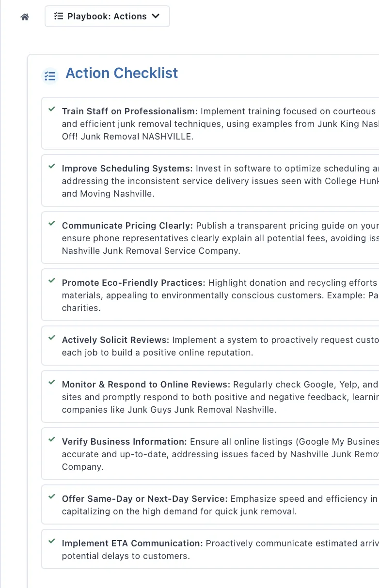Click the home icon
The height and width of the screenshot is (588, 379).
(25, 17)
